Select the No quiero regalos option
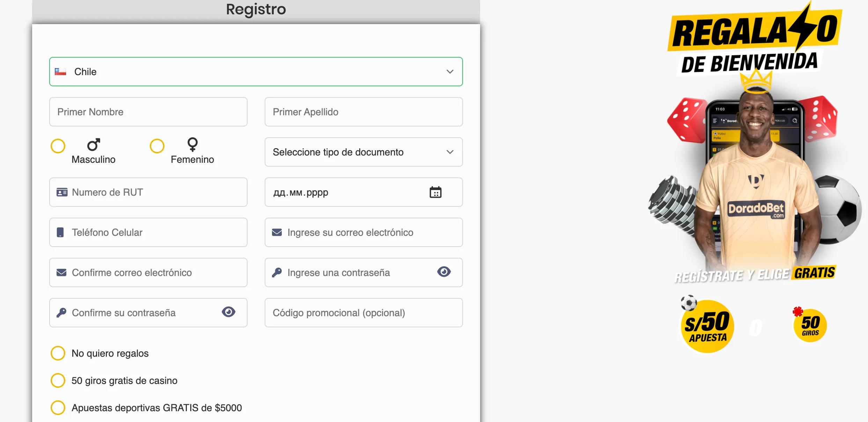 coord(58,353)
